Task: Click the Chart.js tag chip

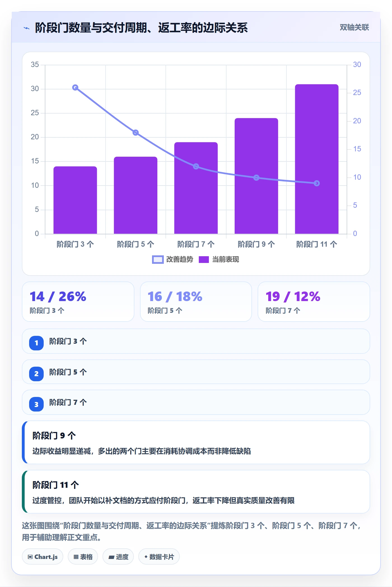Action: click(43, 557)
